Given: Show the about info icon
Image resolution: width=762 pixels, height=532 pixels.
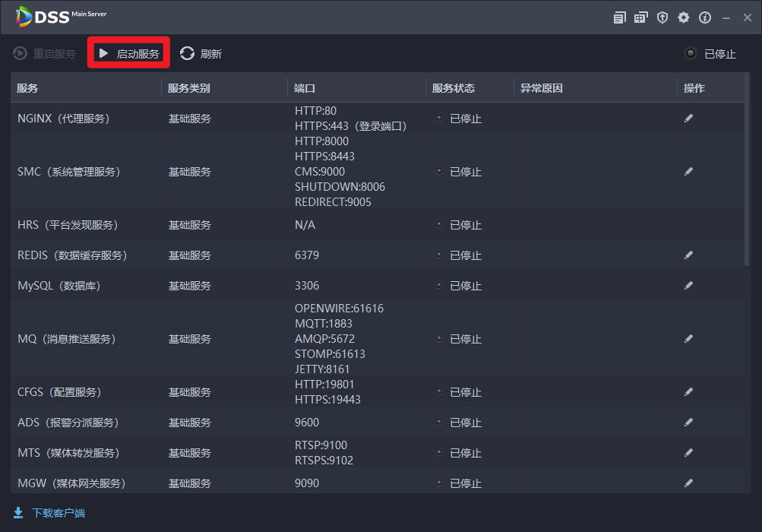Looking at the screenshot, I should click(x=705, y=17).
